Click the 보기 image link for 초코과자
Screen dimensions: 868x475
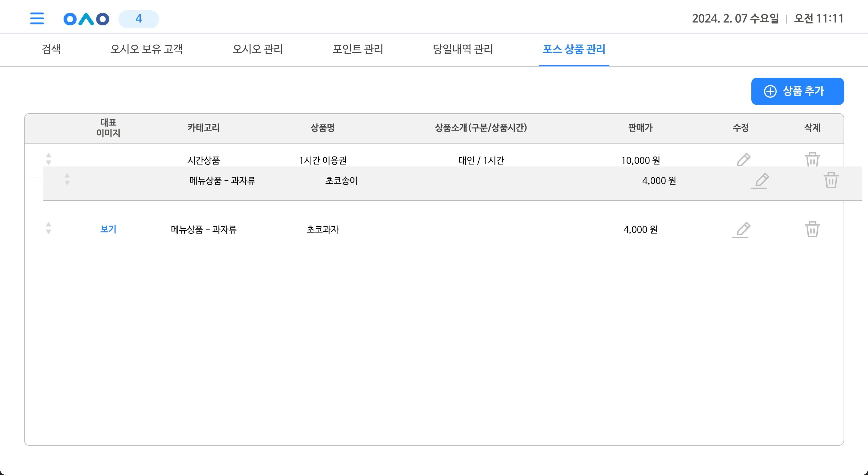click(x=108, y=229)
